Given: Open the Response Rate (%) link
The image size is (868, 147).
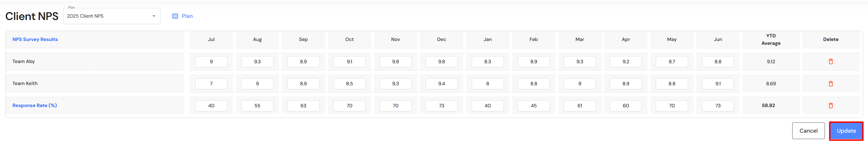Looking at the screenshot, I should (35, 106).
